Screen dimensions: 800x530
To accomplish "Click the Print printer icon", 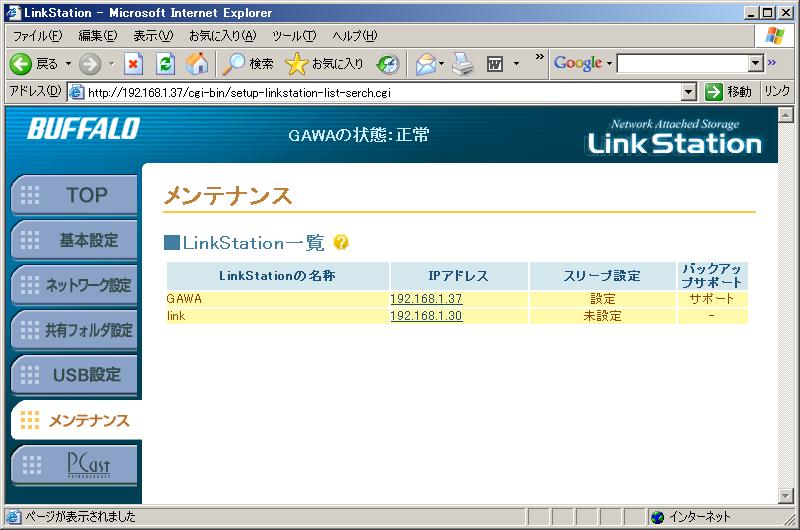I will [464, 64].
